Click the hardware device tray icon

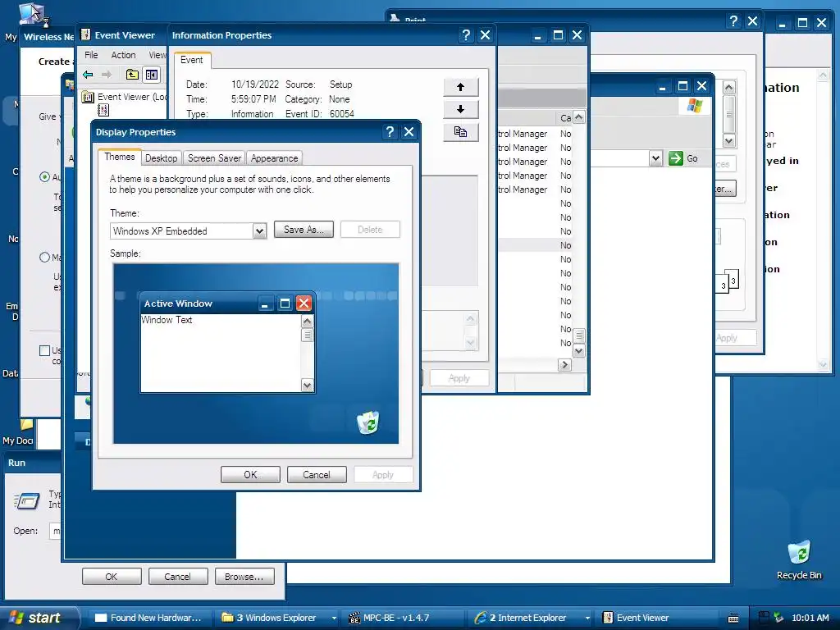[765, 618]
